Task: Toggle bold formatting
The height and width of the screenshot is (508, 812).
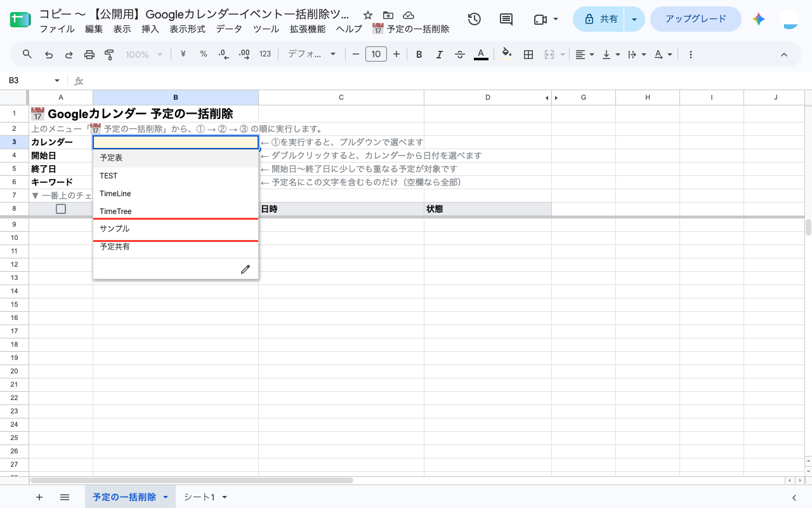Action: [419, 55]
